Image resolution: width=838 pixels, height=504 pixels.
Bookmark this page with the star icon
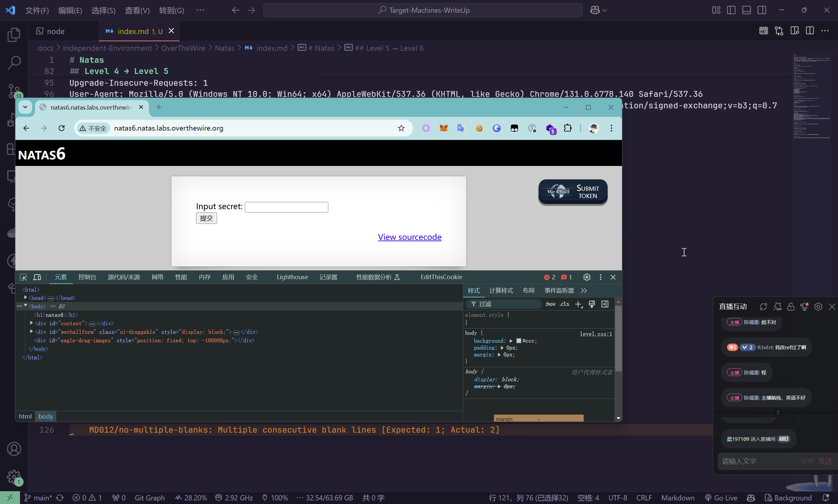401,128
